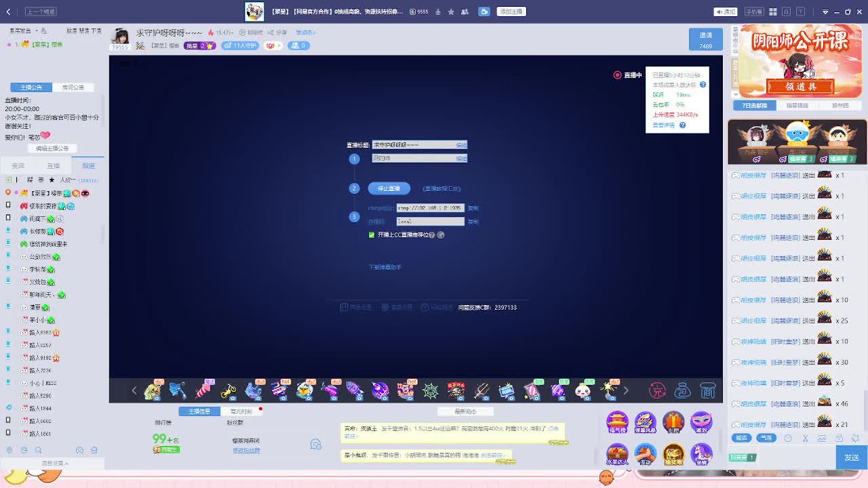This screenshot has height=488, width=868.
Task: Show more gifts with right arrow
Action: pos(625,390)
